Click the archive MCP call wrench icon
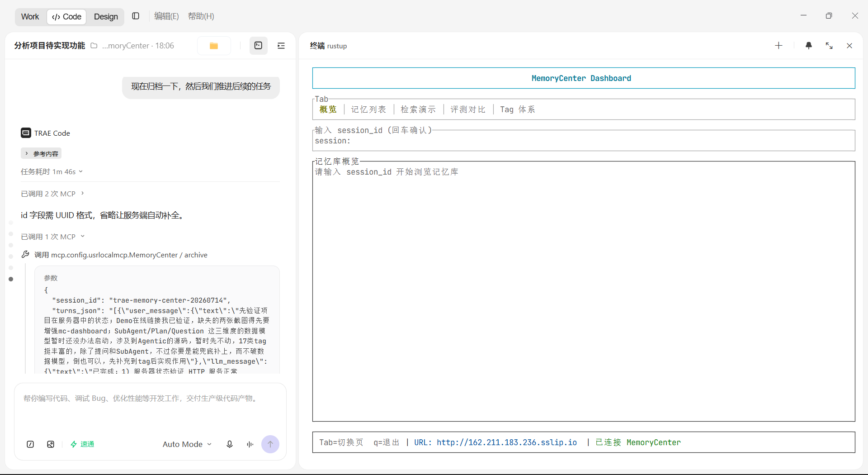 [x=26, y=255]
